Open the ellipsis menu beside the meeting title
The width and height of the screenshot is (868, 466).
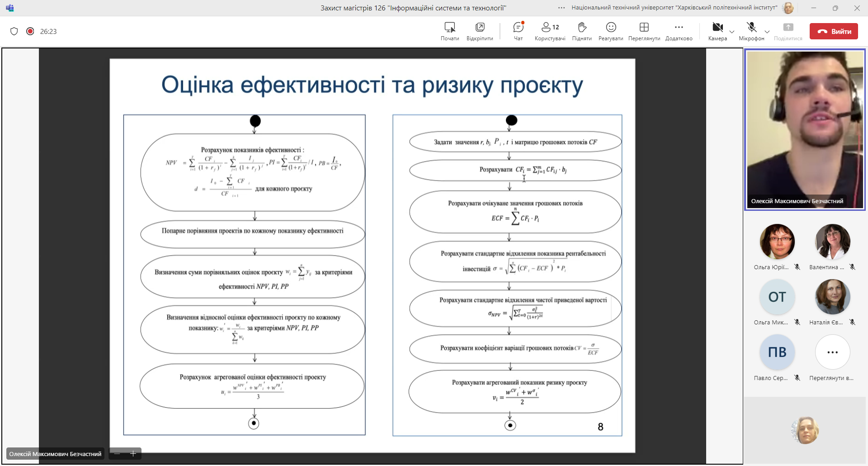561,8
